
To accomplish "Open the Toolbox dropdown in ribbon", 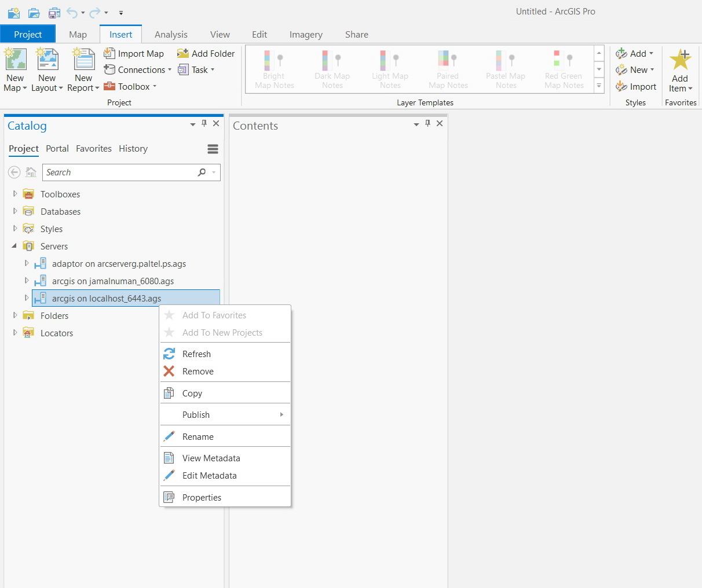I will (130, 86).
